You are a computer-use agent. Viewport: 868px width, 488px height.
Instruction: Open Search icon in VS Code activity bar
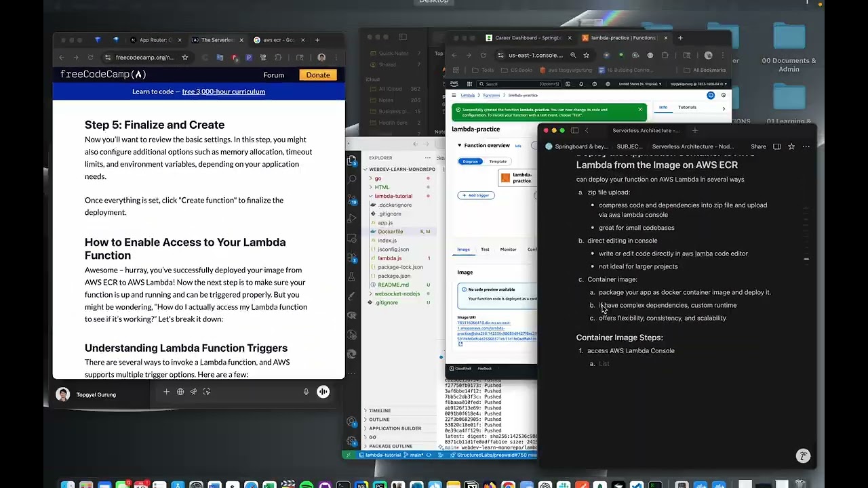click(x=351, y=179)
